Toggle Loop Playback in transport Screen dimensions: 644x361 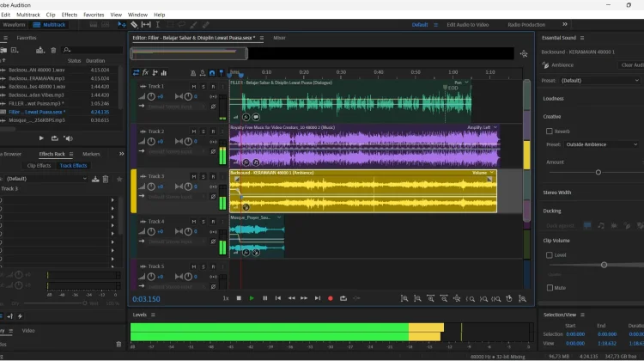click(x=343, y=298)
